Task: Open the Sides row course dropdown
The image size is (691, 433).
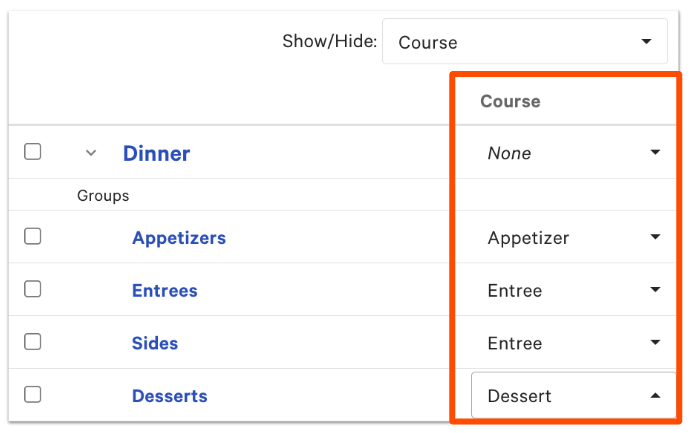Action: tap(573, 344)
